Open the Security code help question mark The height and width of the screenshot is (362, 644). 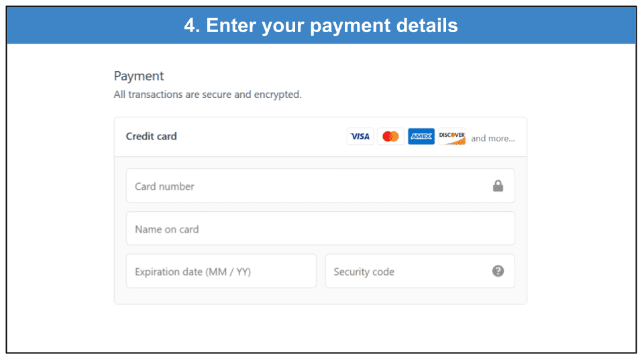coord(498,271)
